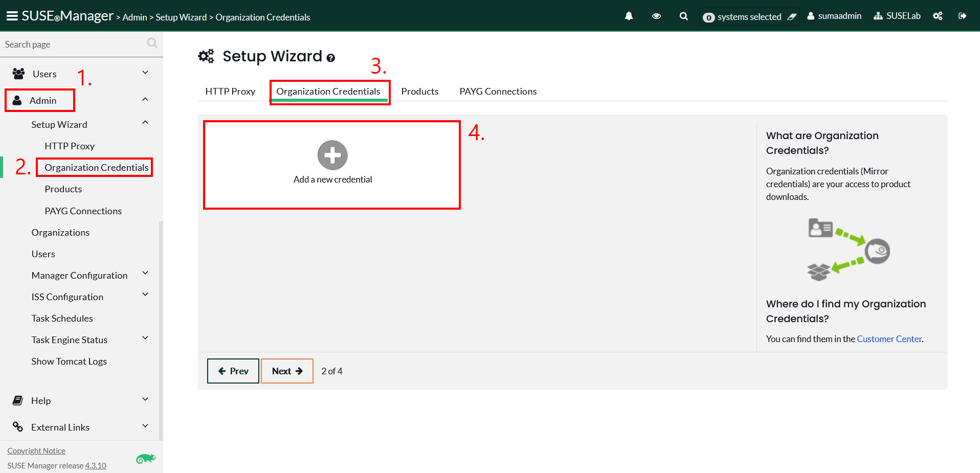This screenshot has height=473, width=980.
Task: Go to Organizations in sidebar
Action: pyautogui.click(x=60, y=233)
